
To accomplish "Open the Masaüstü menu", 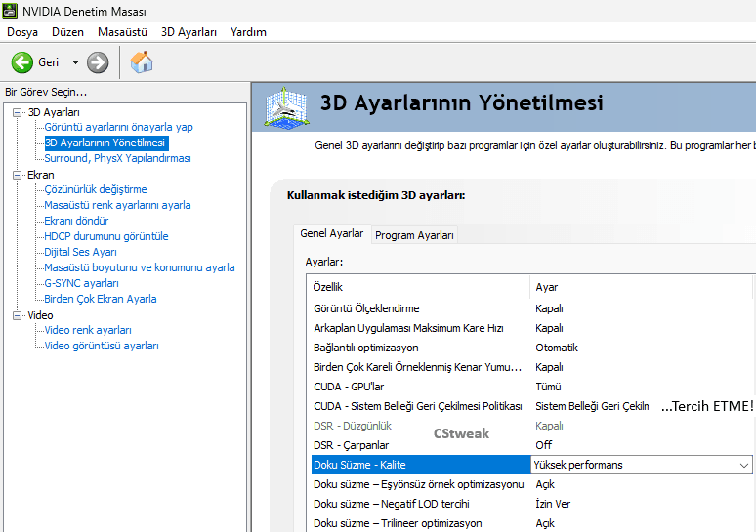I will (122, 32).
